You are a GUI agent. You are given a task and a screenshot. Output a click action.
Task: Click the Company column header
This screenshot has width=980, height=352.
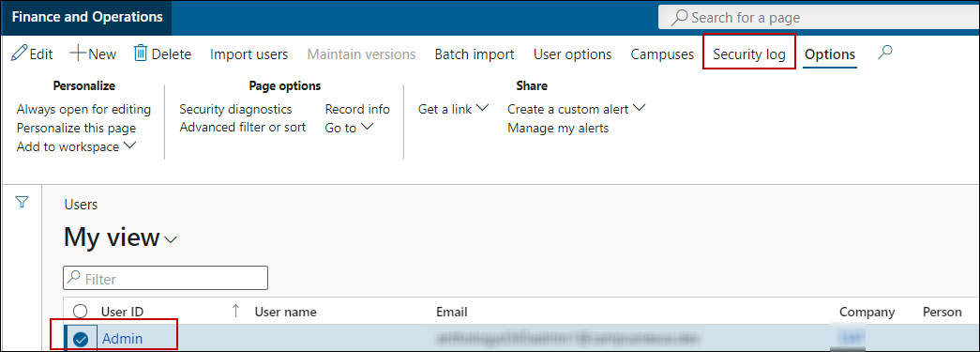coord(867,312)
